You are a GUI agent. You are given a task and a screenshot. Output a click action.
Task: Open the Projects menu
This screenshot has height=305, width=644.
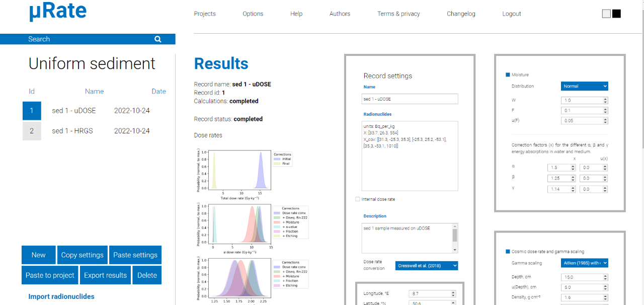coord(205,14)
